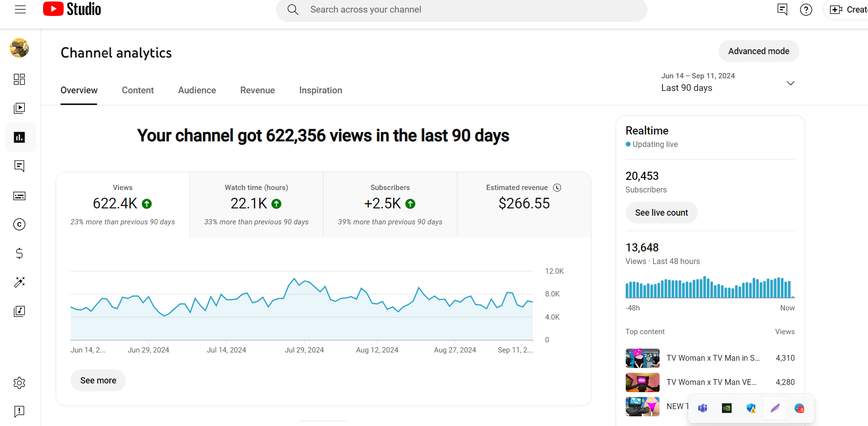The width and height of the screenshot is (868, 426).
Task: Click the See live count button
Action: [662, 213]
